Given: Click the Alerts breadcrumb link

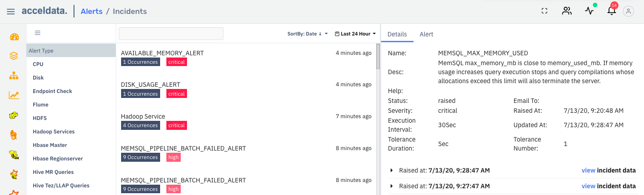Looking at the screenshot, I should 91,11.
